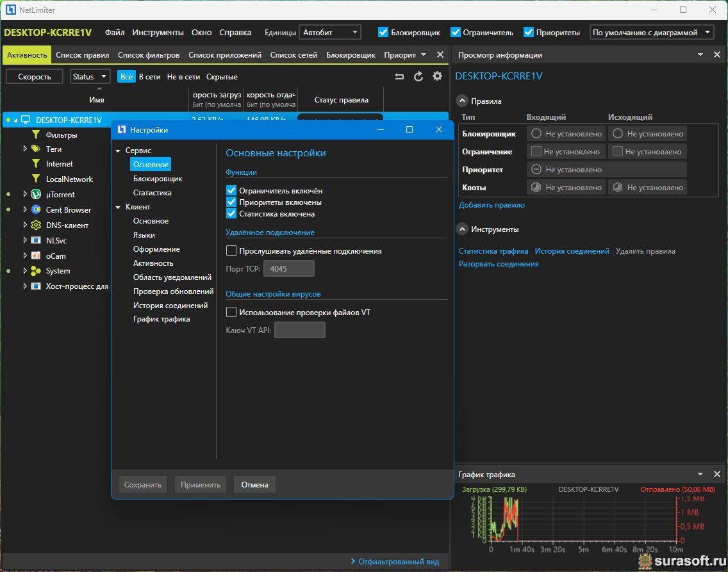728x572 pixels.
Task: Click the Ключ VT API input field
Action: 300,330
